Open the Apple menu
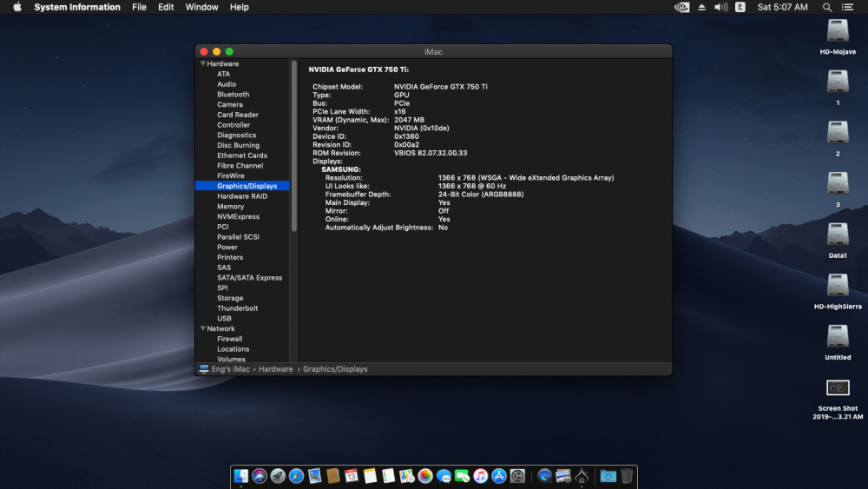 pos(17,7)
